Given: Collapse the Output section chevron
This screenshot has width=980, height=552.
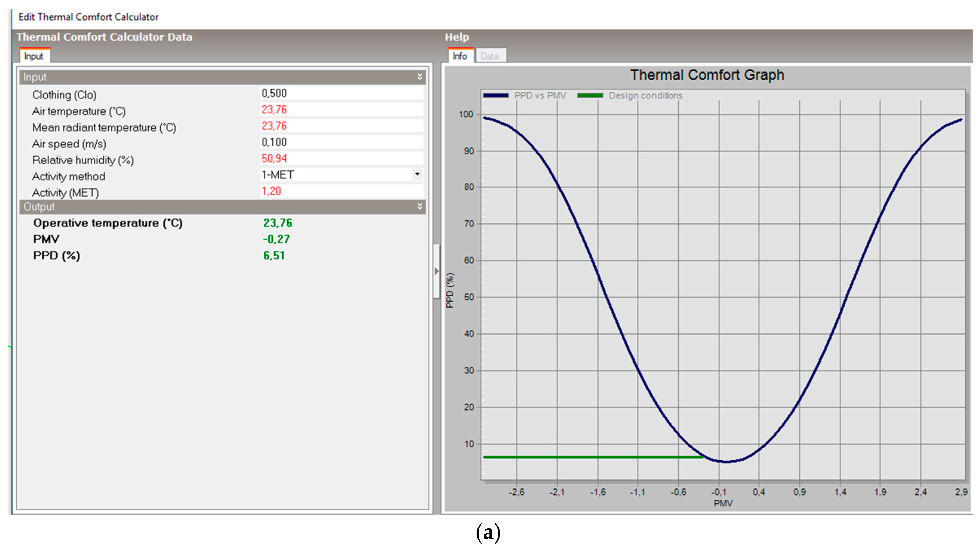Looking at the screenshot, I should click(419, 206).
